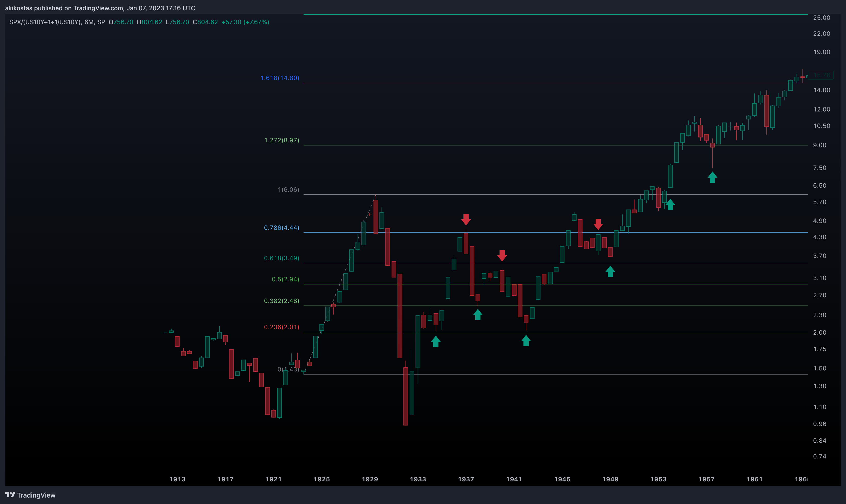
Task: Click year 1925 on the time axis
Action: click(322, 479)
